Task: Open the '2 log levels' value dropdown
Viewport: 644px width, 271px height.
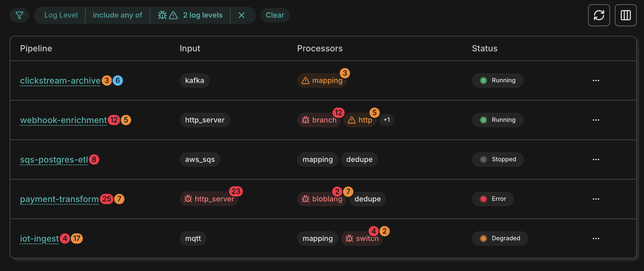Action: [x=190, y=15]
